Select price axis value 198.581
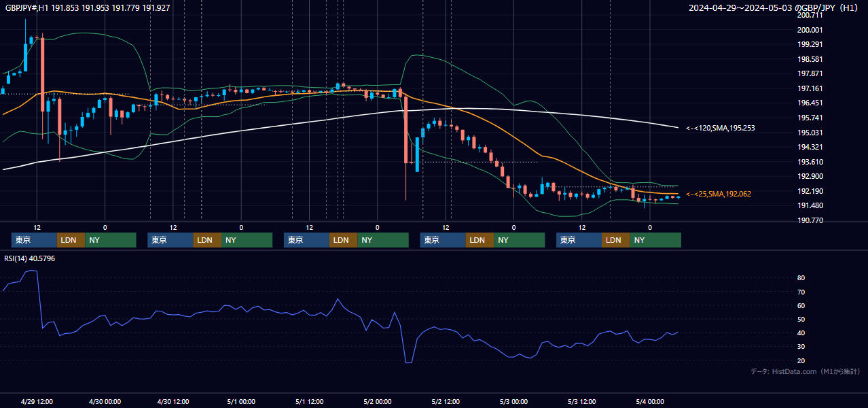 810,59
